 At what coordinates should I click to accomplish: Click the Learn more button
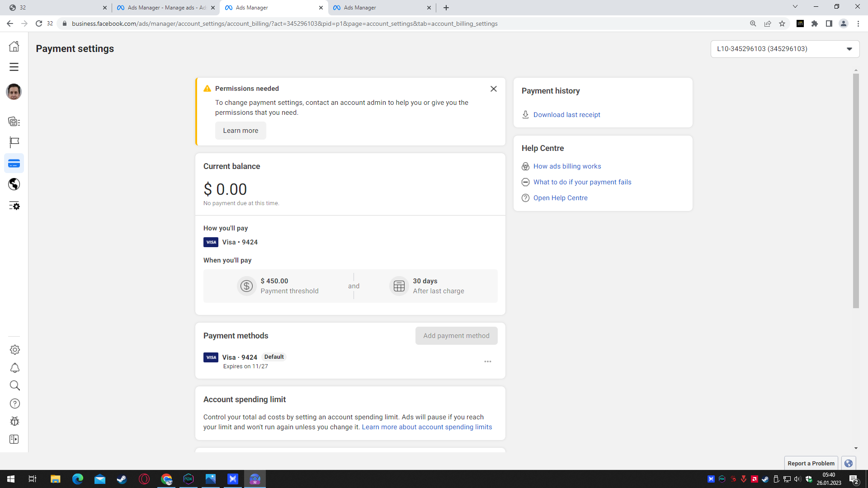(241, 131)
